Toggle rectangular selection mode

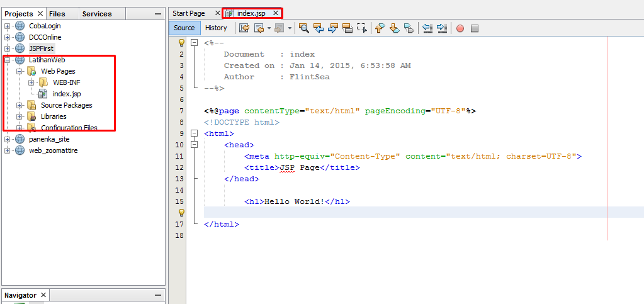[x=362, y=28]
